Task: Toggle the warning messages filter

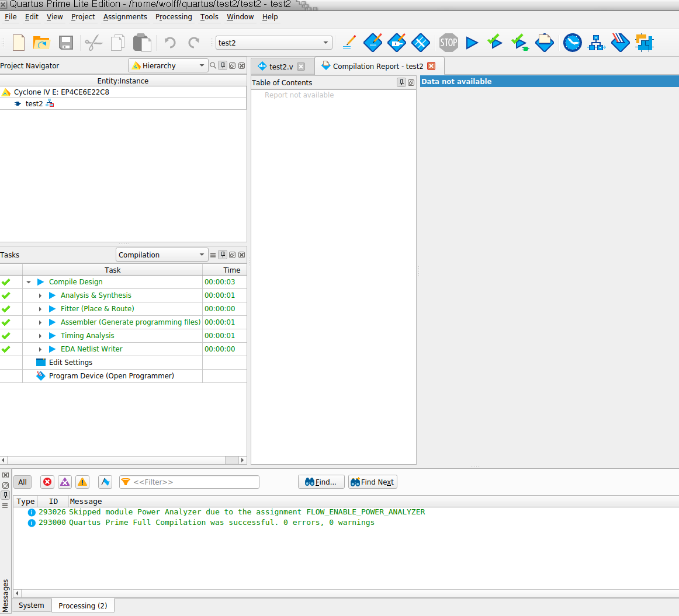Action: 82,482
